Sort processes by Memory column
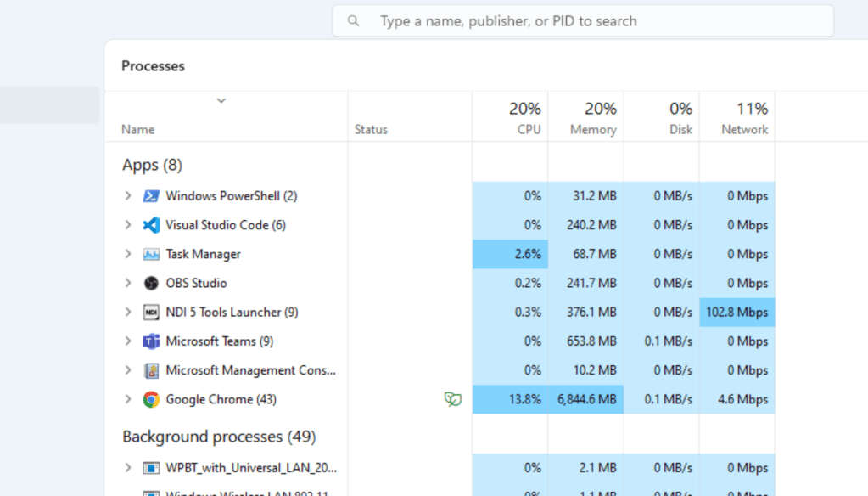 [x=585, y=117]
